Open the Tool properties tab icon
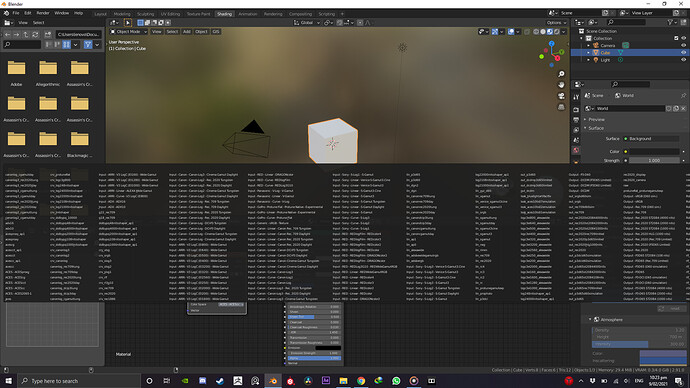The width and height of the screenshot is (690, 388). 576,97
